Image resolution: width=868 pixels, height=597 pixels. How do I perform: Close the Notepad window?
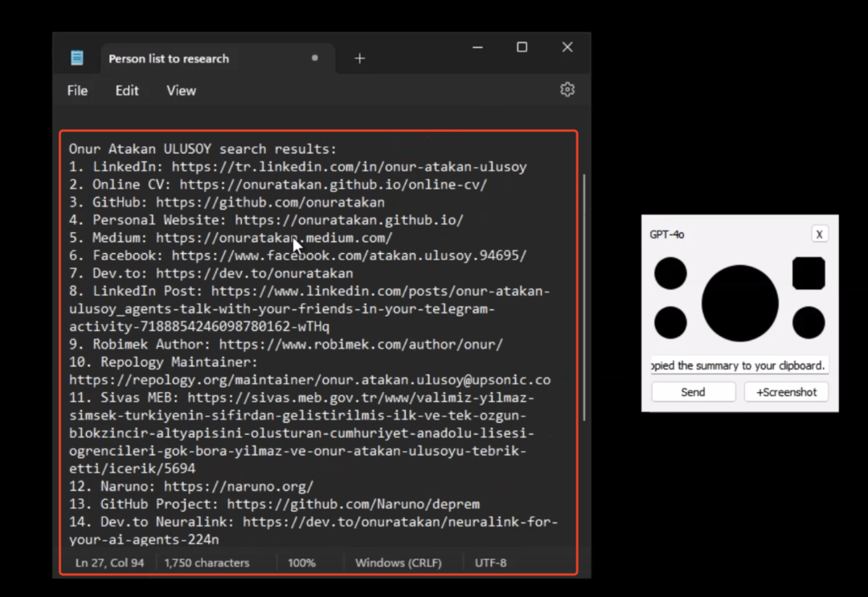coord(567,47)
